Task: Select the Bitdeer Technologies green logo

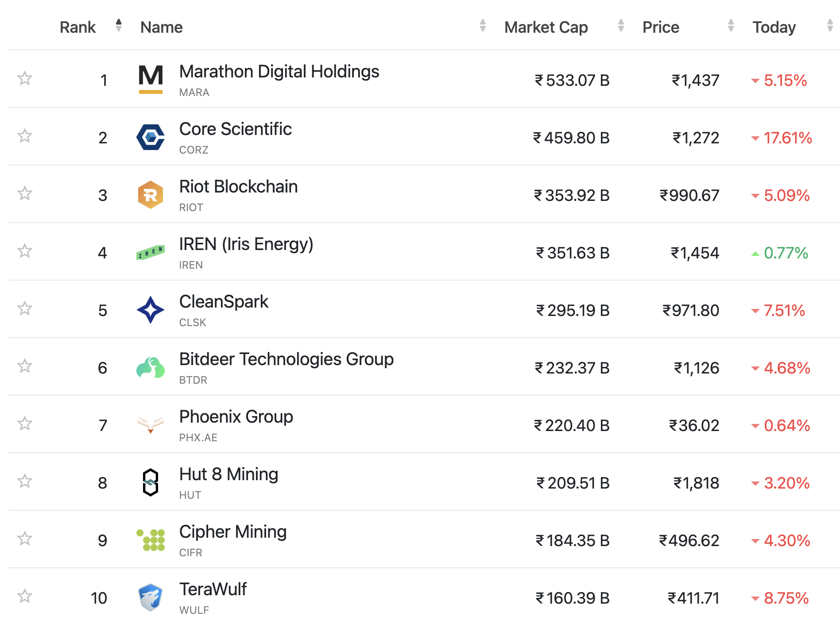Action: [x=150, y=367]
